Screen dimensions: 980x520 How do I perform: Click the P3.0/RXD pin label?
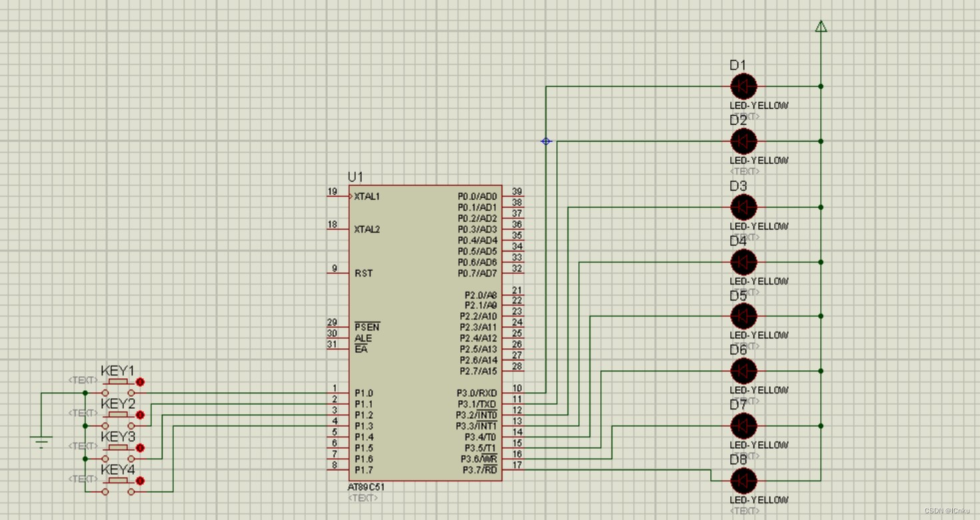(477, 393)
